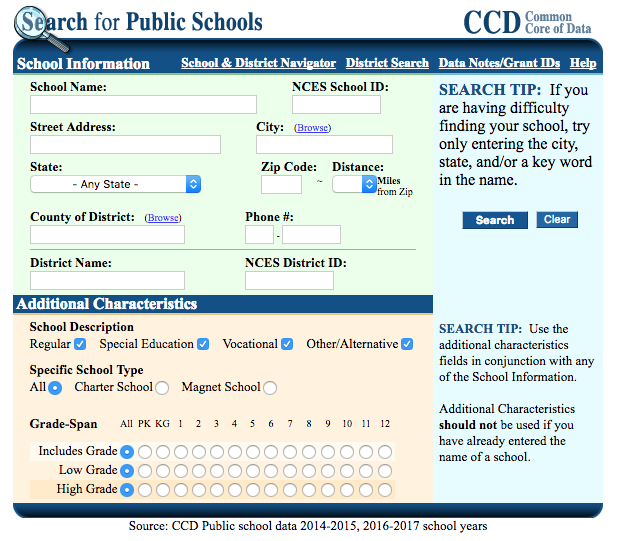Open School & District Navigator link
The width and height of the screenshot is (617, 541).
pos(259,63)
